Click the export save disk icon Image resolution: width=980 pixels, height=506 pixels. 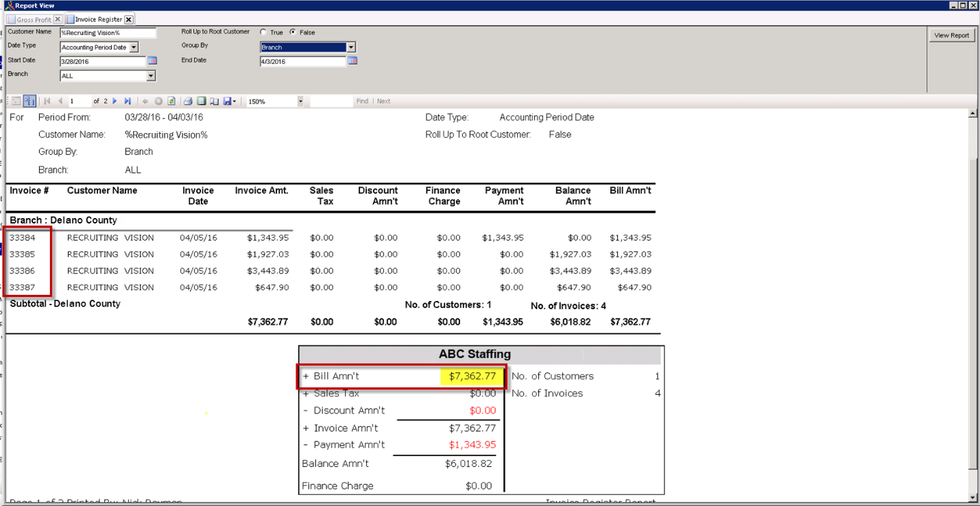(227, 101)
